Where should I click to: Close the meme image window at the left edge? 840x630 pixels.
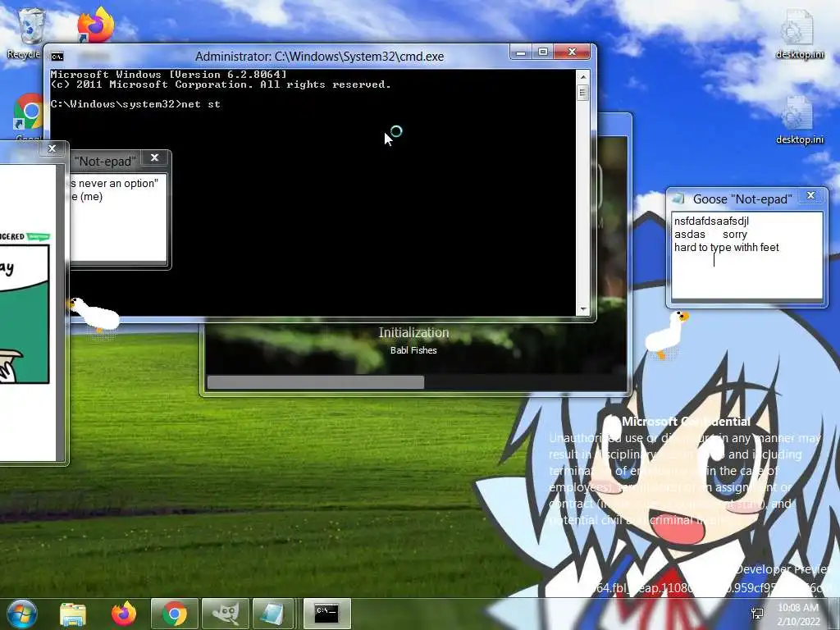[x=52, y=148]
